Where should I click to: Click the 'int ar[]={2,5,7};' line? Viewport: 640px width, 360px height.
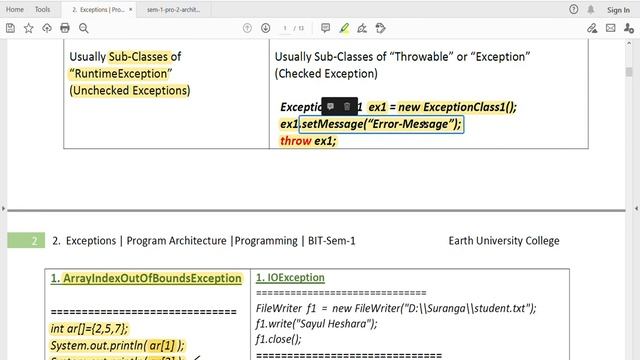[89, 329]
